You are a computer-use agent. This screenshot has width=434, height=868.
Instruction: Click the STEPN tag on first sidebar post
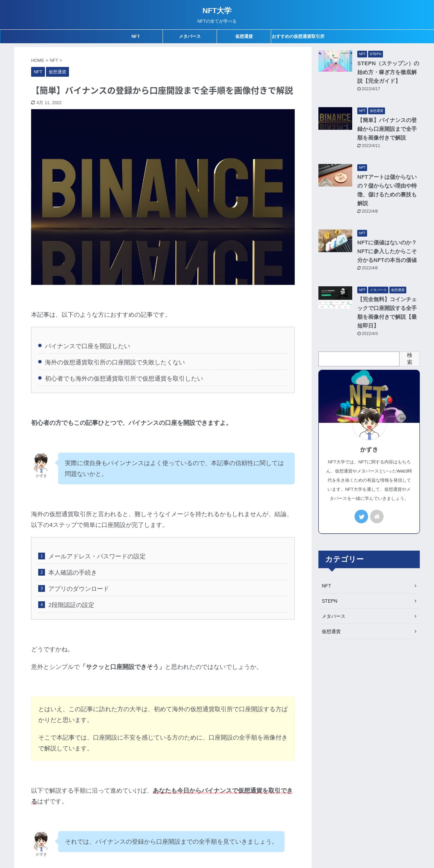[375, 54]
